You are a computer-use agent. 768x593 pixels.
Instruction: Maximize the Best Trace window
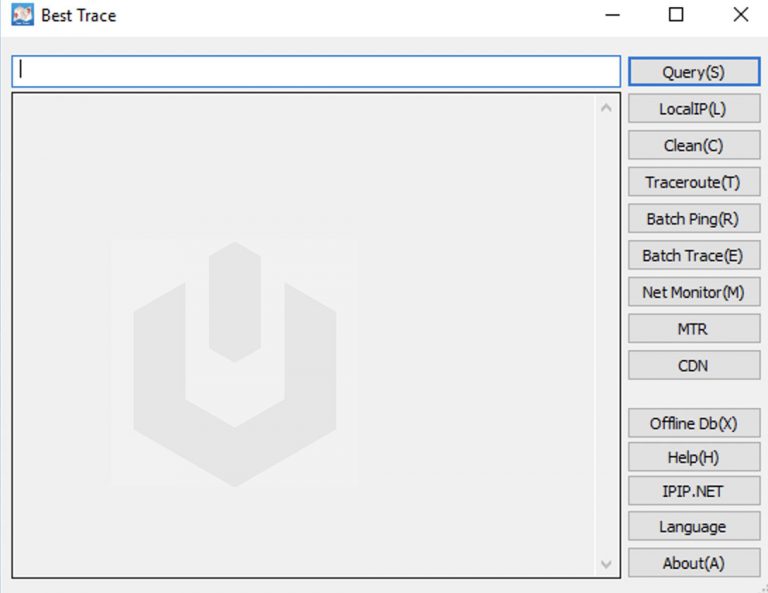point(676,15)
